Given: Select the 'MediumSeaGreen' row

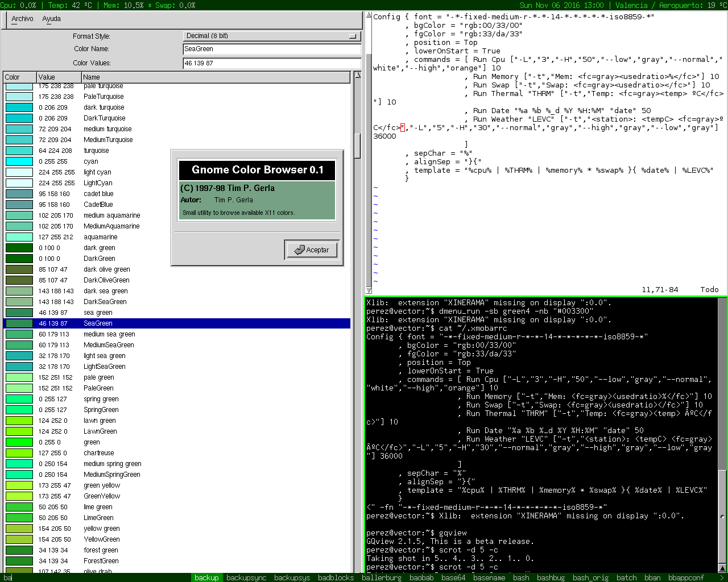Looking at the screenshot, I should pos(177,345).
